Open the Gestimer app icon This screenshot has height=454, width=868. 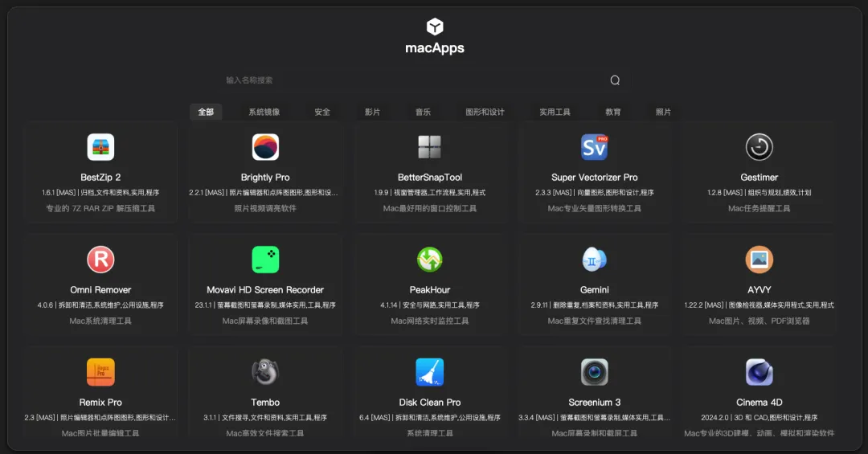[759, 147]
